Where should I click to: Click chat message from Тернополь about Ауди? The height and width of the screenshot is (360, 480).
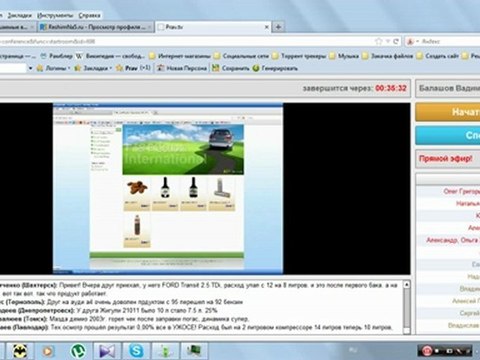point(122,302)
